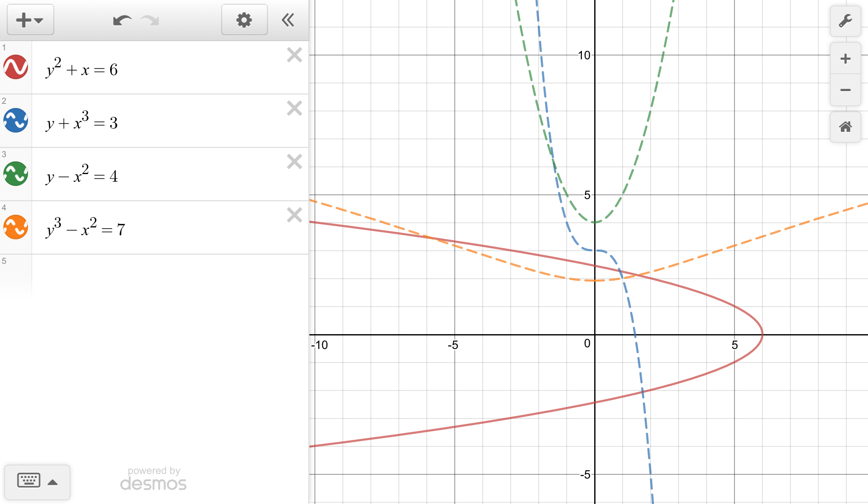
Task: Hide the green y−x²=4 parabola
Action: [x=16, y=174]
